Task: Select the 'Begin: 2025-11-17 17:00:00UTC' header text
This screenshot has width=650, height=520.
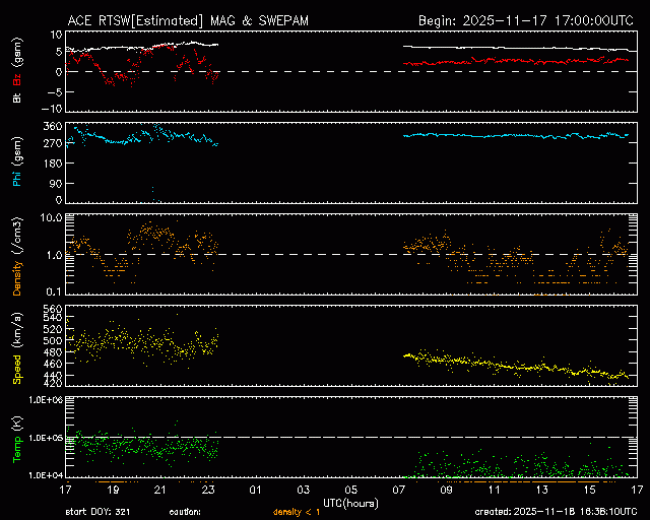Action: [x=526, y=21]
